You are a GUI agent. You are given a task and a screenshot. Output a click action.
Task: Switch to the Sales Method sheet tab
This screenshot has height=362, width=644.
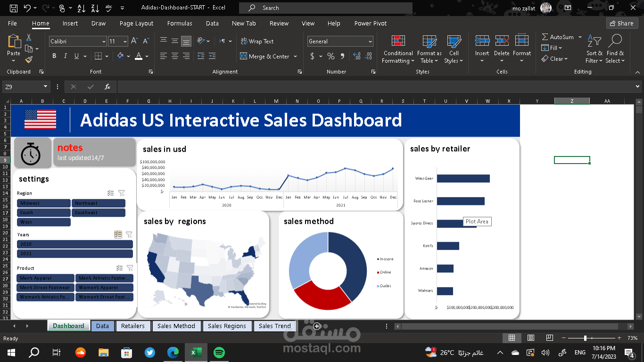tap(176, 326)
